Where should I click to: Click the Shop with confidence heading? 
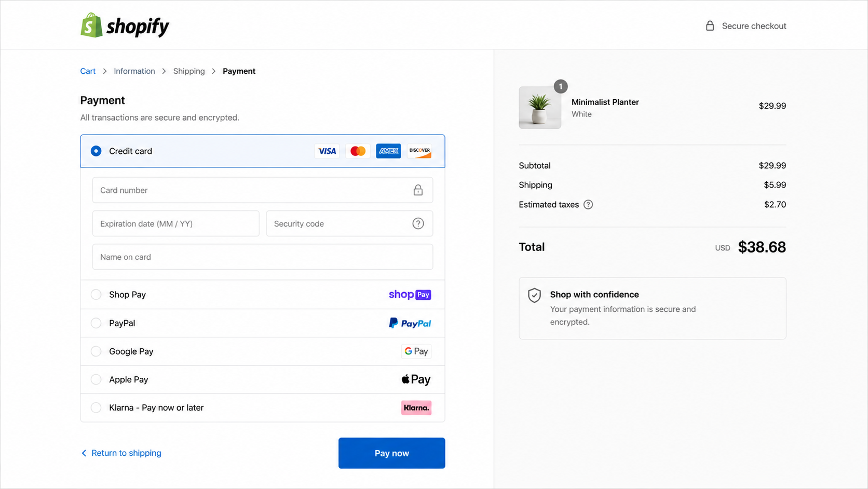click(594, 295)
